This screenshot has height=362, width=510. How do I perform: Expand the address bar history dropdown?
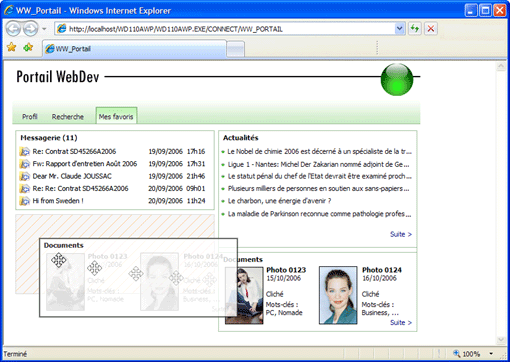(399, 29)
